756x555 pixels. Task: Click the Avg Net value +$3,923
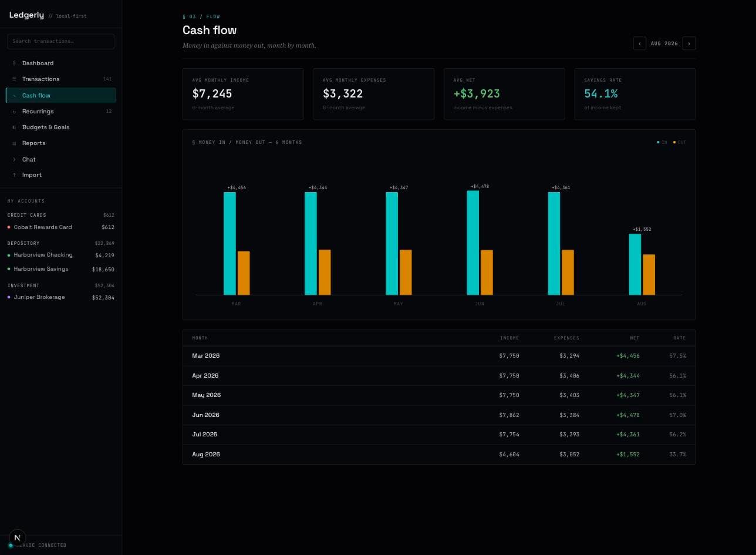coord(477,93)
